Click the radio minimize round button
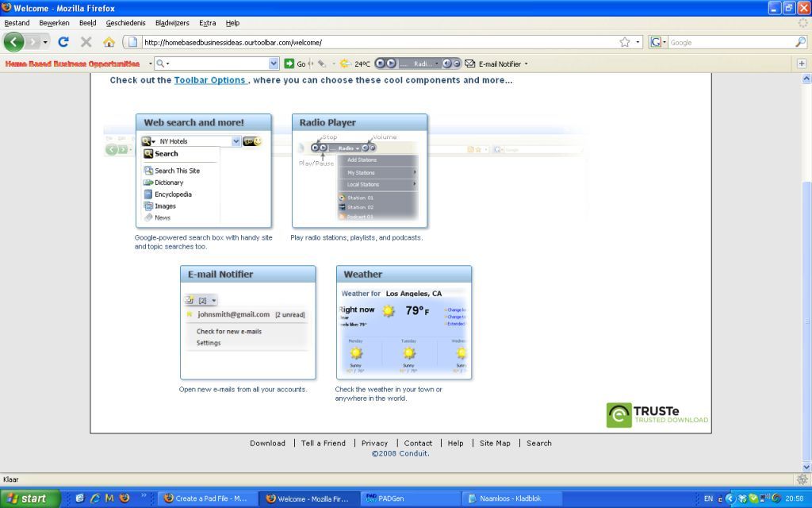812x508 pixels. (x=457, y=63)
